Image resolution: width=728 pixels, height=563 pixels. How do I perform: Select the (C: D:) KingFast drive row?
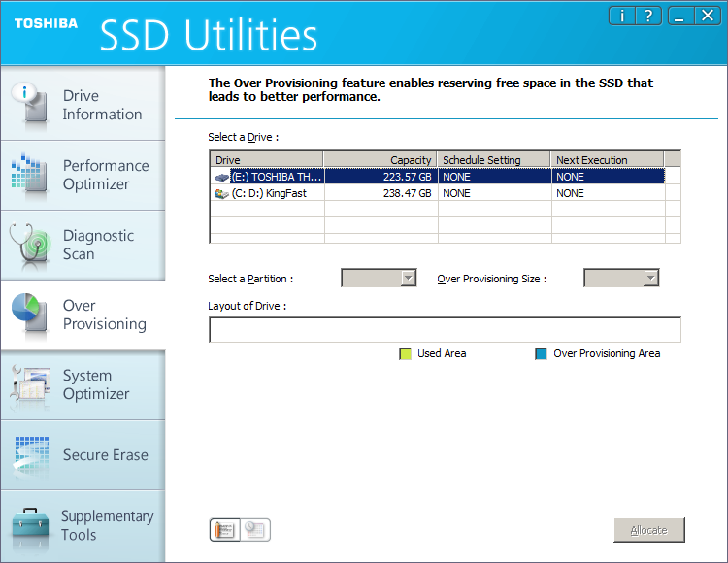point(437,193)
